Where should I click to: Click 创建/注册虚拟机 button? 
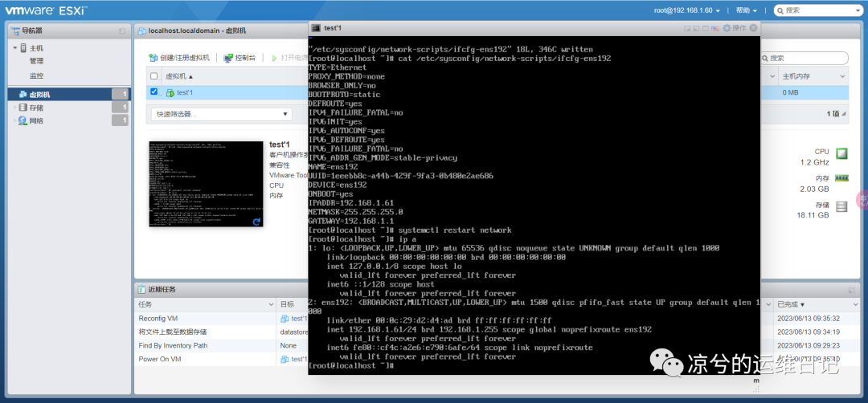pyautogui.click(x=179, y=58)
